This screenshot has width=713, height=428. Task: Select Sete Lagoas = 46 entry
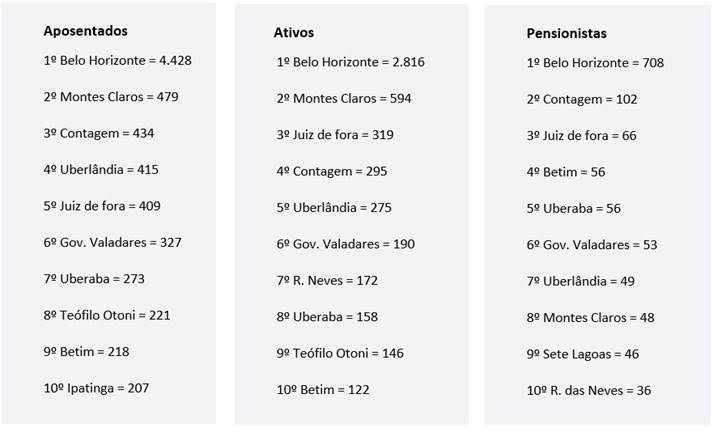[x=583, y=353]
